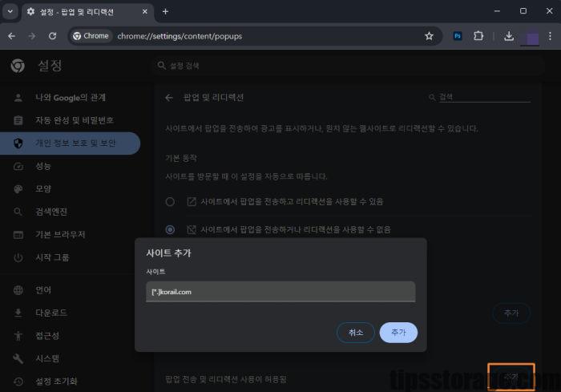
Task: Select the radio allowing sites to send popups
Action: [x=170, y=201]
